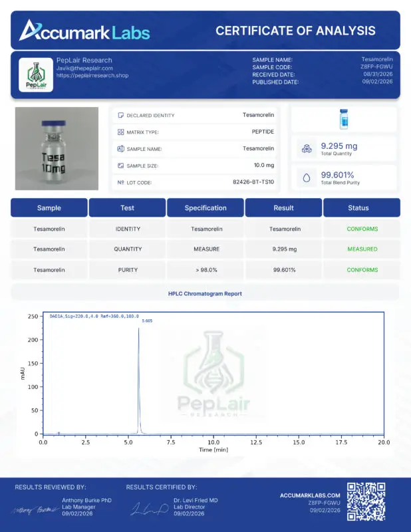Click Anthony Burke's signature
The width and height of the screenshot is (411, 532).
pos(35,510)
